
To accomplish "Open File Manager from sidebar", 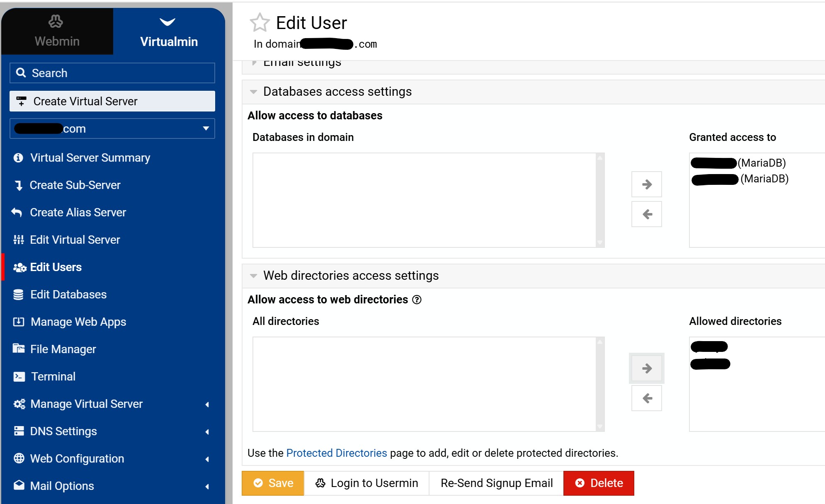I will (63, 349).
